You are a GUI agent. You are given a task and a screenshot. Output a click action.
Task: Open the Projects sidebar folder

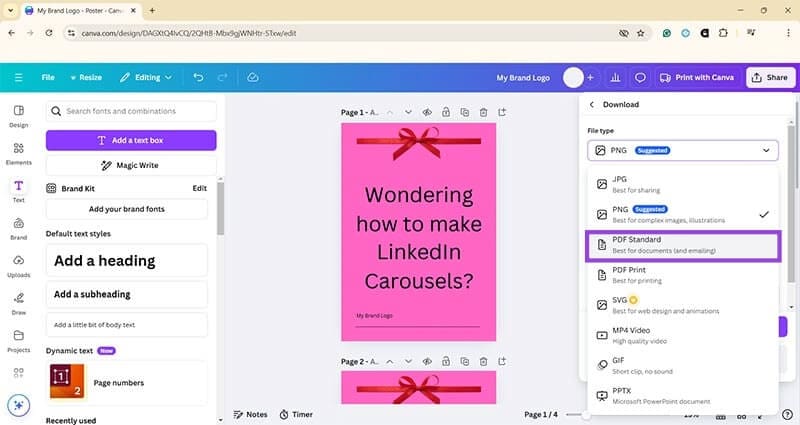click(18, 341)
